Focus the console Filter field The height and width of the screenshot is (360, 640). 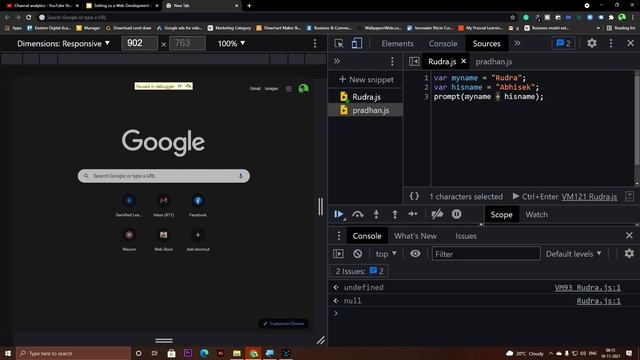click(486, 254)
